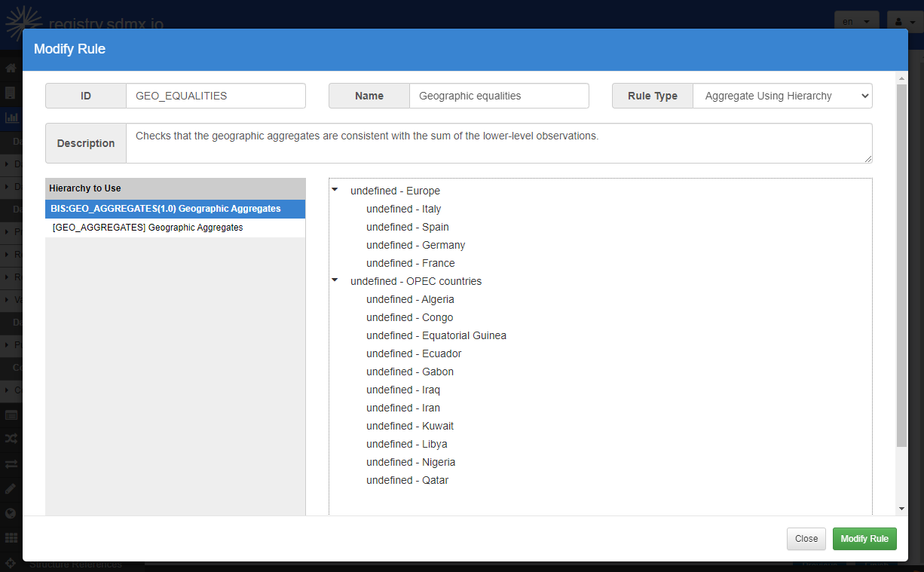Click the registry.sdmx.io starburst logo
This screenshot has height=572, width=924.
pos(23,21)
